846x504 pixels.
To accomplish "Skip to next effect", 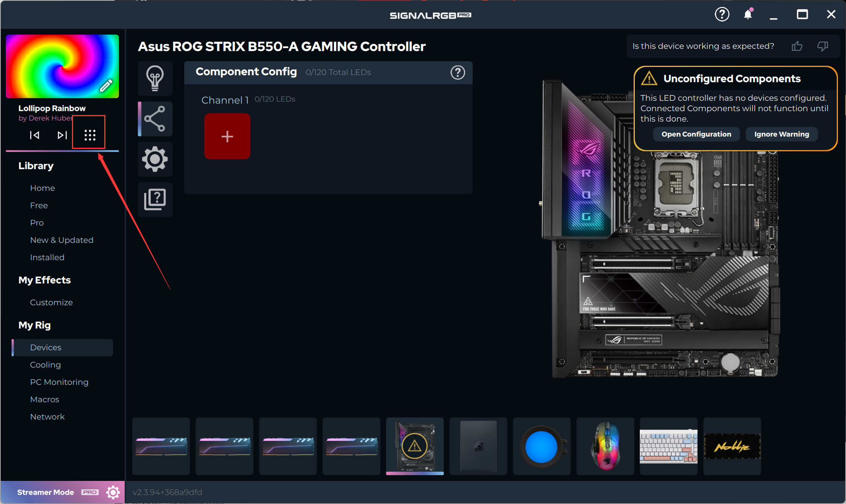I will [x=62, y=135].
